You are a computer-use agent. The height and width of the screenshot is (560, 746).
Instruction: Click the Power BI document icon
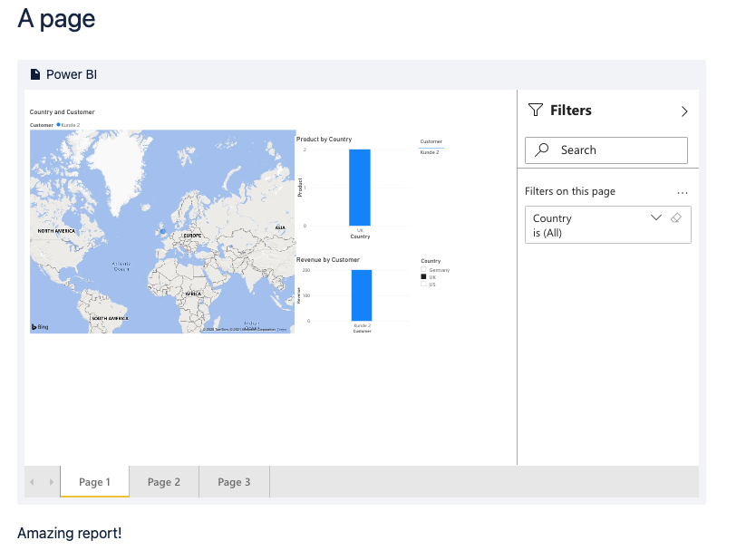point(35,74)
